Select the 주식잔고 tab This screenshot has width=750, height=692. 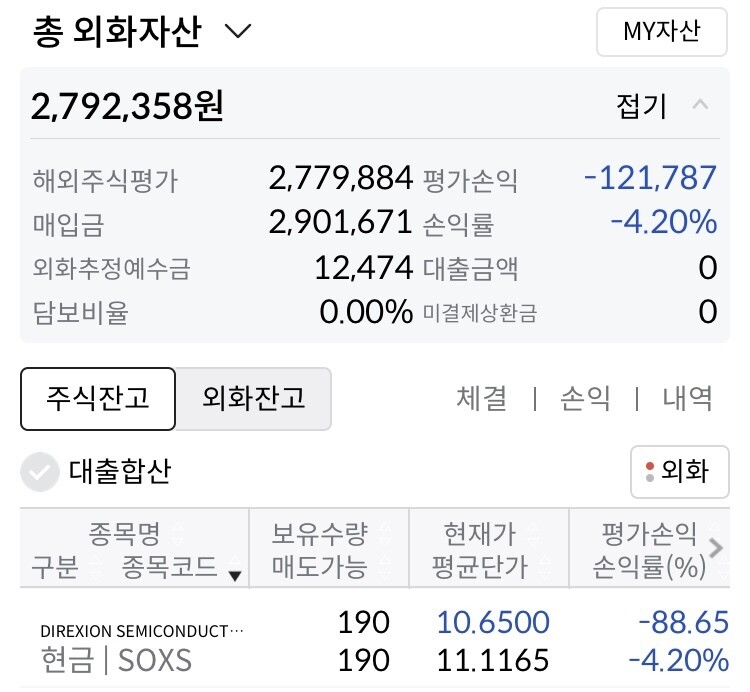coord(98,398)
